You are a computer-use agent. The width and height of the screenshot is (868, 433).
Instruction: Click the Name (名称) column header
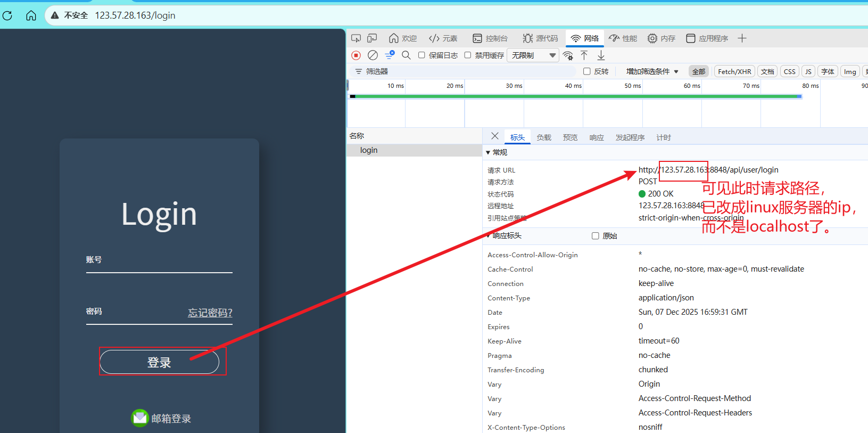414,136
